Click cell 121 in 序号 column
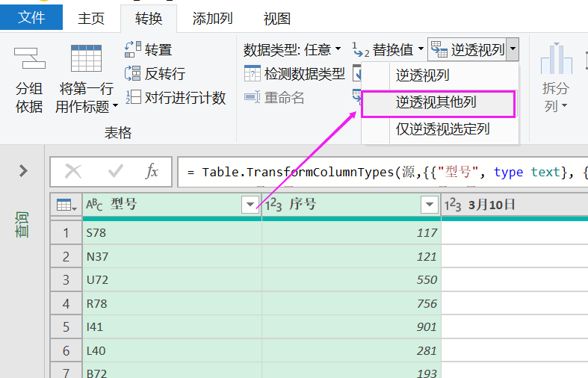 pos(351,256)
